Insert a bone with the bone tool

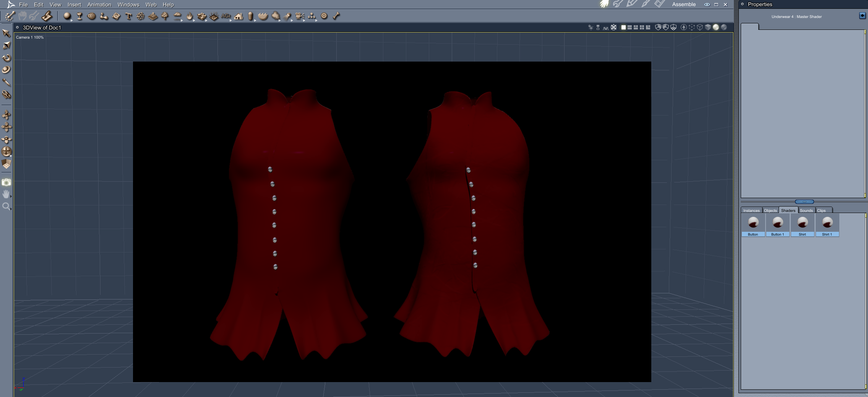coord(336,16)
